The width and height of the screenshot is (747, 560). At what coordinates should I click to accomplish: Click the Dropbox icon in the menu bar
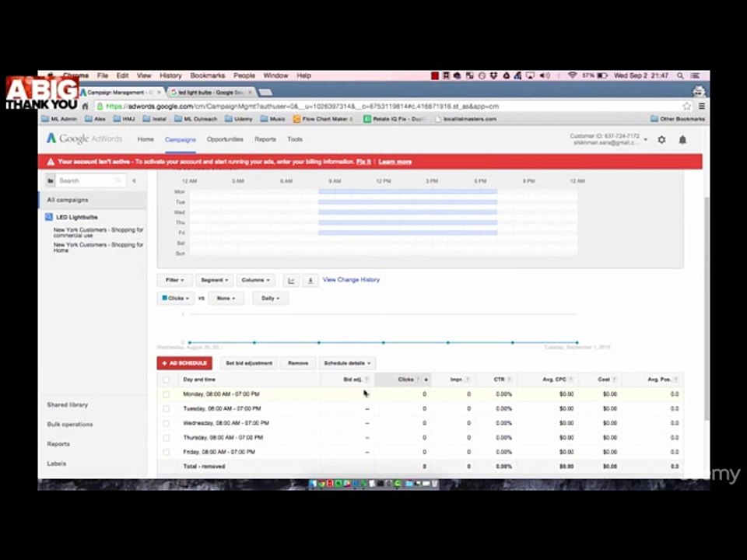click(x=494, y=75)
